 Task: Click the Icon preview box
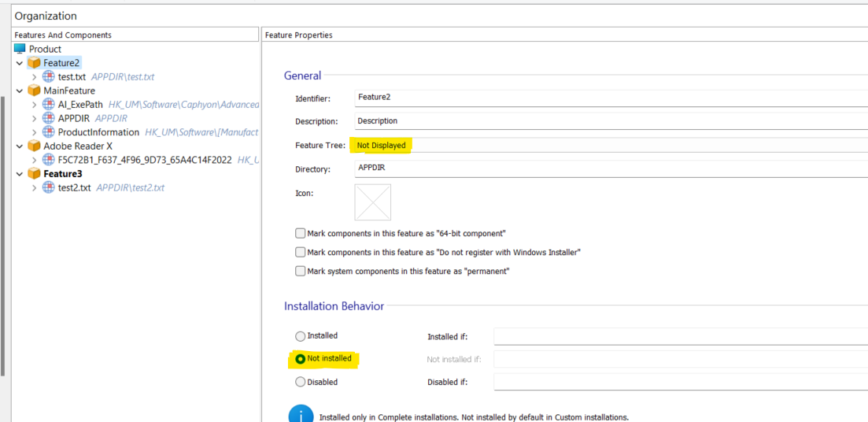pyautogui.click(x=372, y=202)
